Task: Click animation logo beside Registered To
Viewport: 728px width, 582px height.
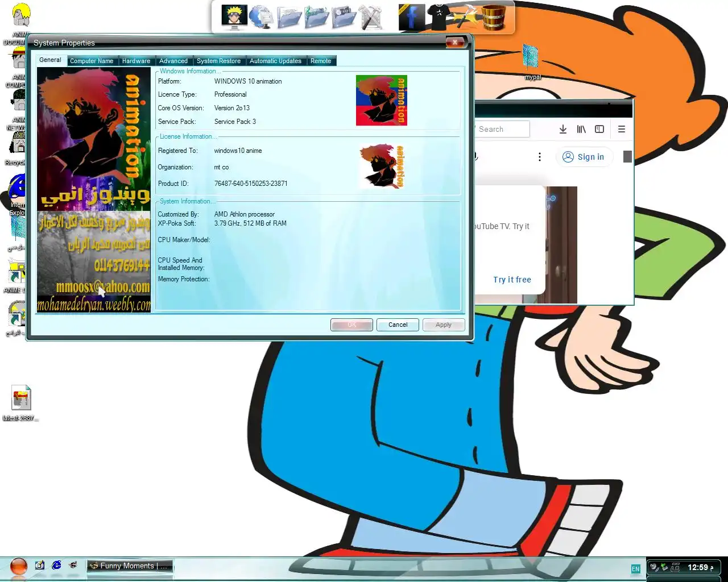Action: tap(382, 166)
